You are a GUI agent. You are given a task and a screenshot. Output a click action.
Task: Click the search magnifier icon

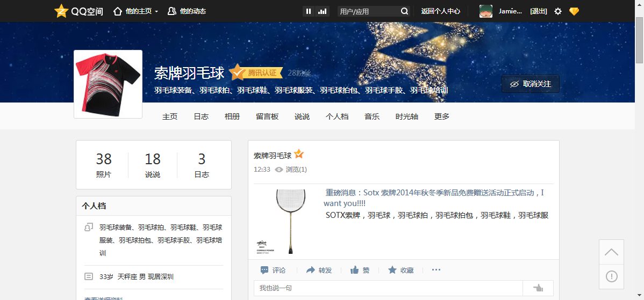pyautogui.click(x=405, y=11)
